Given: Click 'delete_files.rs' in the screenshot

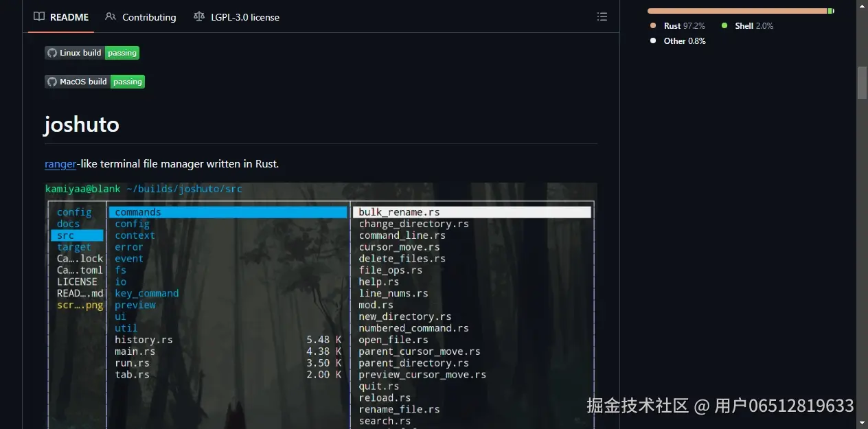Looking at the screenshot, I should (x=402, y=259).
